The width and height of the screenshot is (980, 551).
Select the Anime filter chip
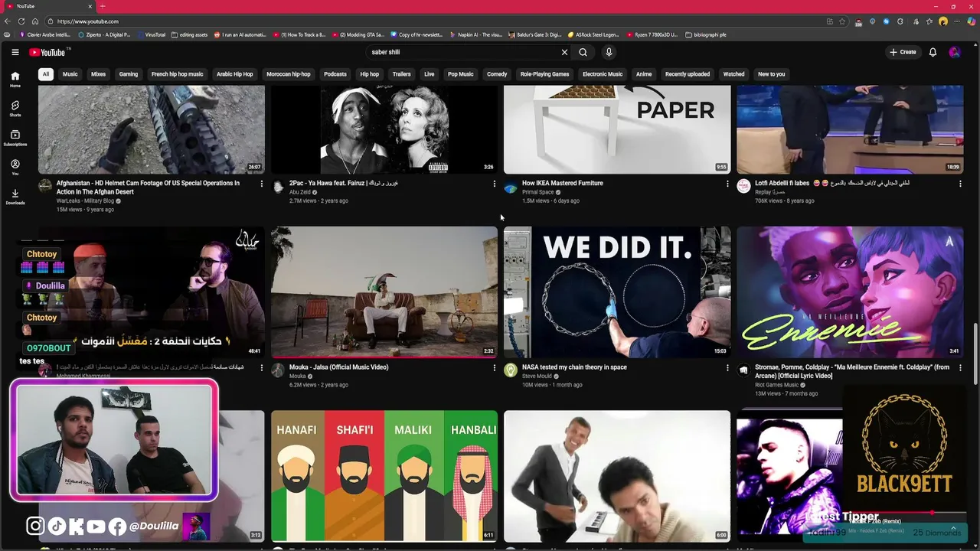click(644, 74)
